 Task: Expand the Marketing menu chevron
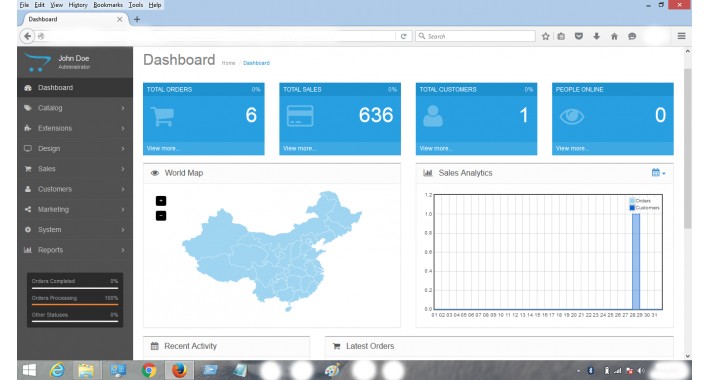pos(123,210)
